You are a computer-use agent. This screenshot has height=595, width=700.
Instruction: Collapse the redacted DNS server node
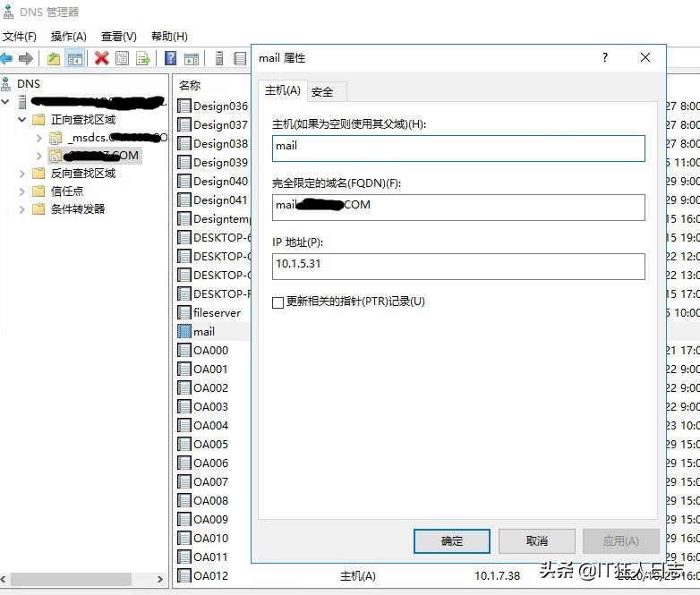[x=5, y=102]
